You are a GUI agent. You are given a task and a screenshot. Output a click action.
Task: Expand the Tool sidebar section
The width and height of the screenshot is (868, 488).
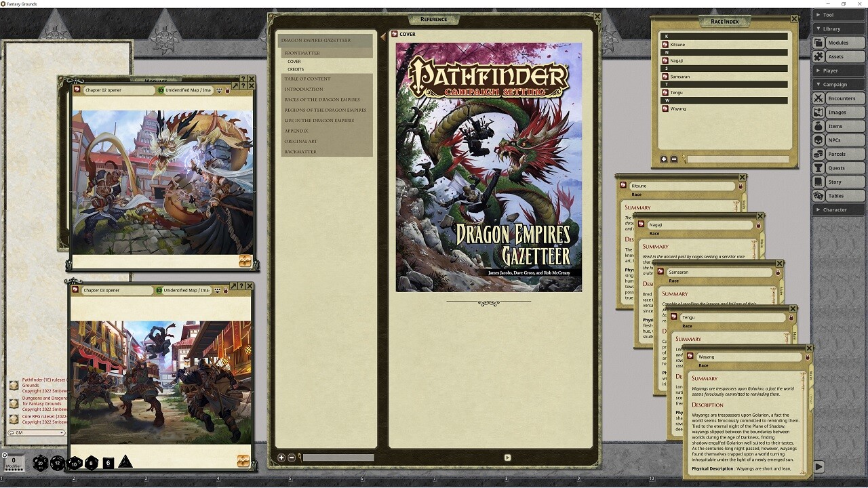pyautogui.click(x=838, y=15)
